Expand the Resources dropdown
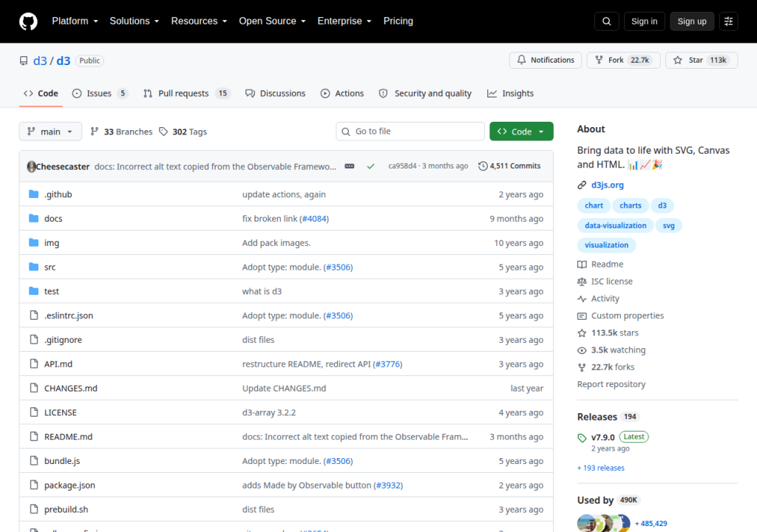Image resolution: width=757 pixels, height=532 pixels. pyautogui.click(x=199, y=21)
